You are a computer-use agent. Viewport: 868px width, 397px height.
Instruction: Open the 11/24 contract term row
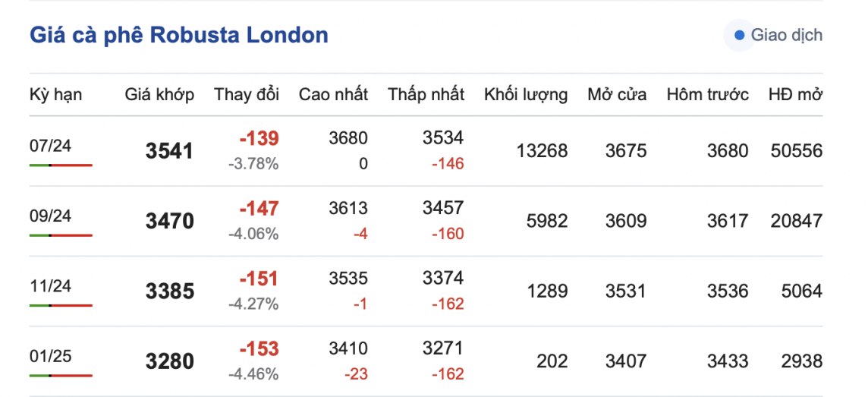pyautogui.click(x=50, y=286)
